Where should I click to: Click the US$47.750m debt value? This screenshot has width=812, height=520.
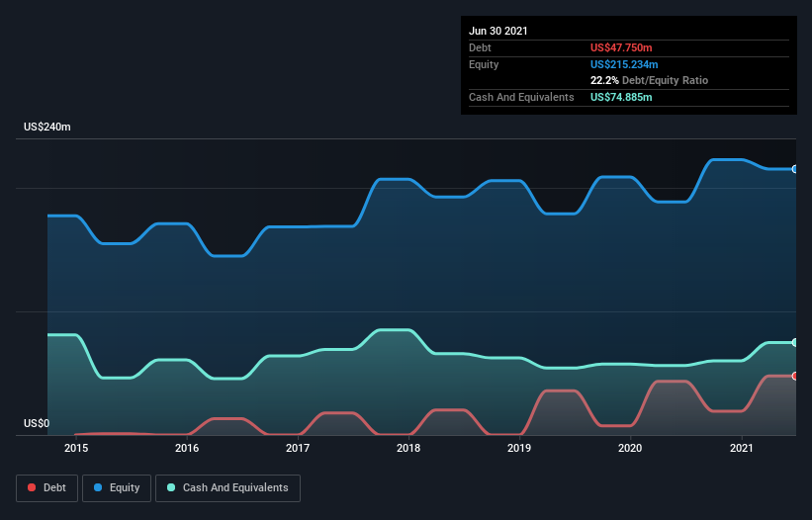pyautogui.click(x=621, y=47)
